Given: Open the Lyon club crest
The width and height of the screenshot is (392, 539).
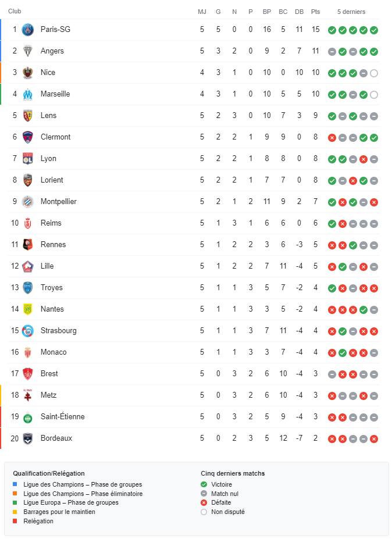Looking at the screenshot, I should click(x=28, y=159).
